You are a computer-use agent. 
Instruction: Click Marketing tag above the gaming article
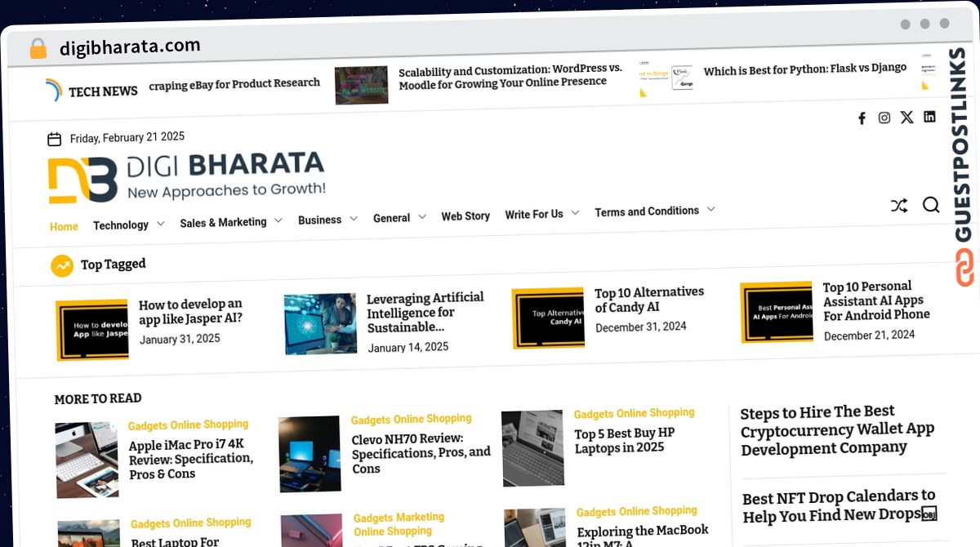421,518
